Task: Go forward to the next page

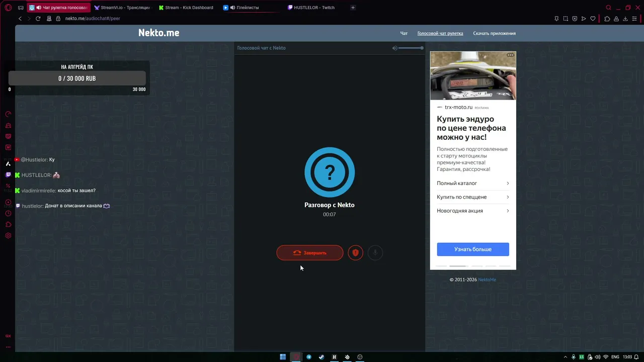Action: pos(29,19)
